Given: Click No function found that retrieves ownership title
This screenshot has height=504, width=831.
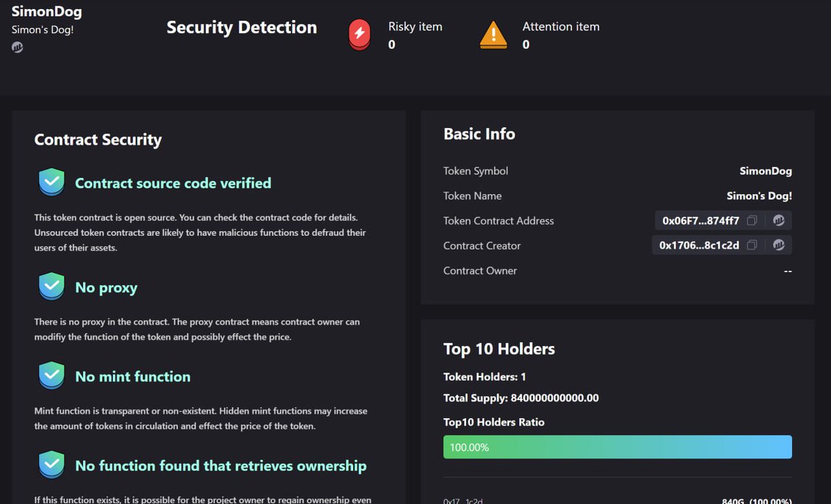Looking at the screenshot, I should pyautogui.click(x=221, y=466).
